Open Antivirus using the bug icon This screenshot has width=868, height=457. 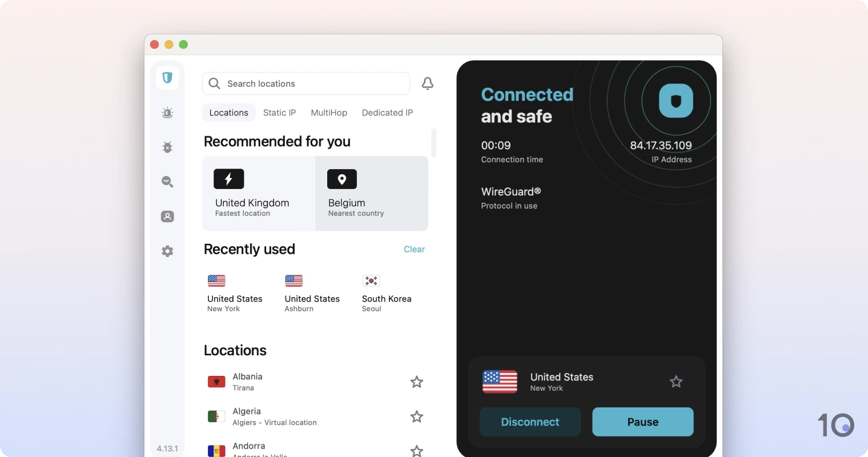(167, 147)
